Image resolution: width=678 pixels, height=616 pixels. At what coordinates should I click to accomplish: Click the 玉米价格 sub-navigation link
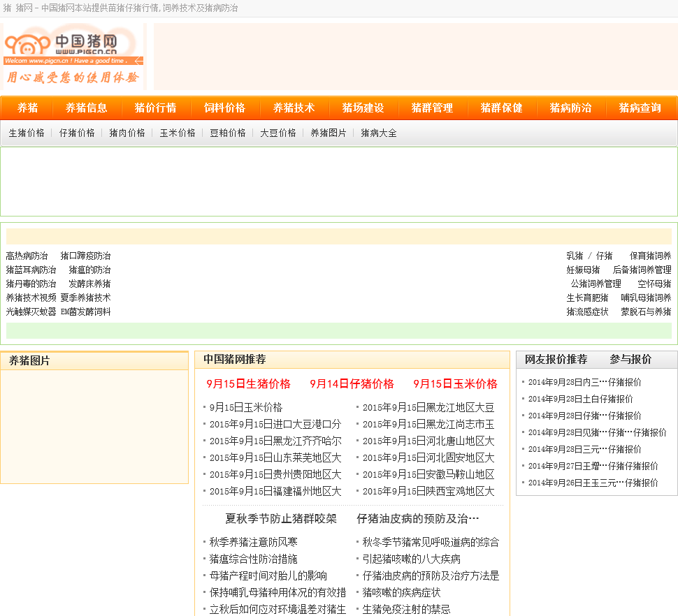178,133
